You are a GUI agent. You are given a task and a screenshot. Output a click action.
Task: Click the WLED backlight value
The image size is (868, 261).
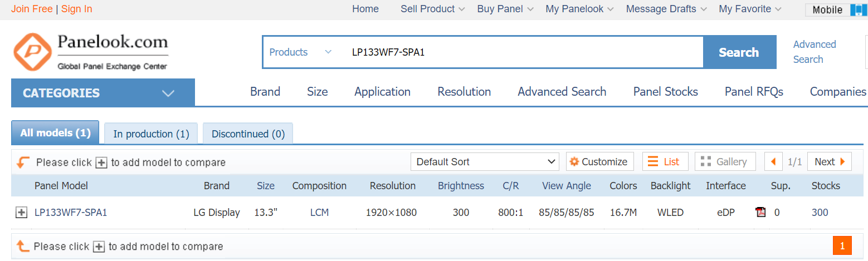pos(671,212)
